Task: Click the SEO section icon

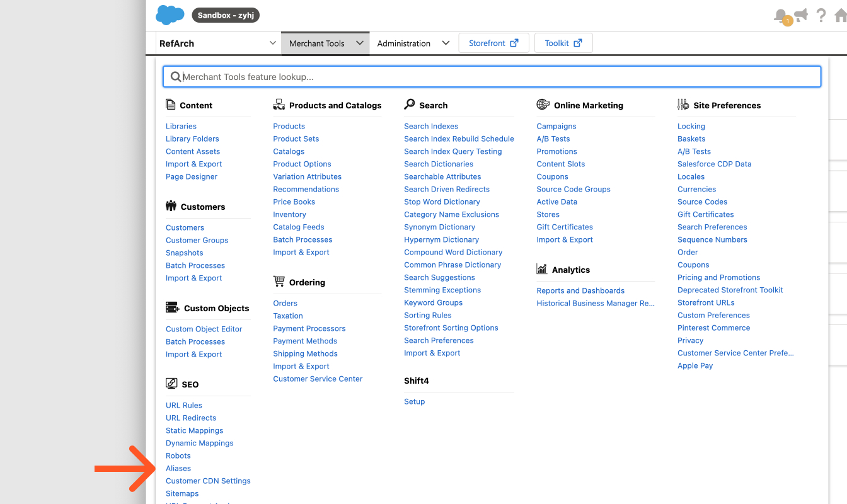Action: pos(171,384)
